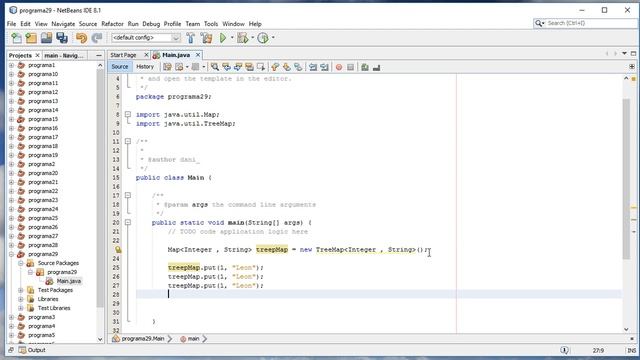Click the INS insert mode indicator

click(631, 350)
